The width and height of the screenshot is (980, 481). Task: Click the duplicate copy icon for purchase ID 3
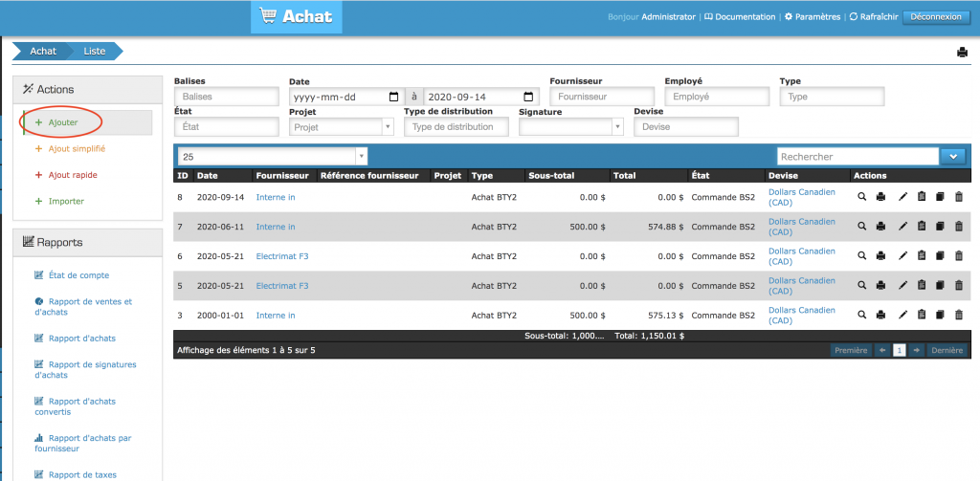(x=940, y=315)
